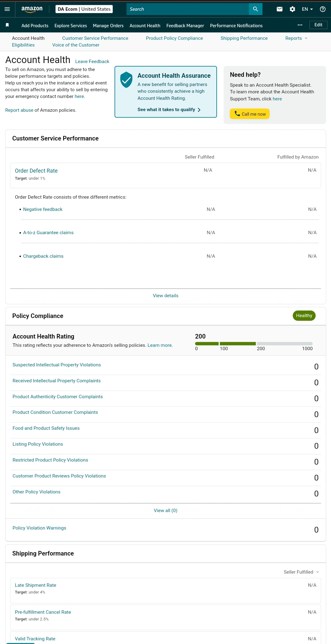Open the messages envelope icon
Image resolution: width=331 pixels, height=644 pixels.
tap(280, 9)
